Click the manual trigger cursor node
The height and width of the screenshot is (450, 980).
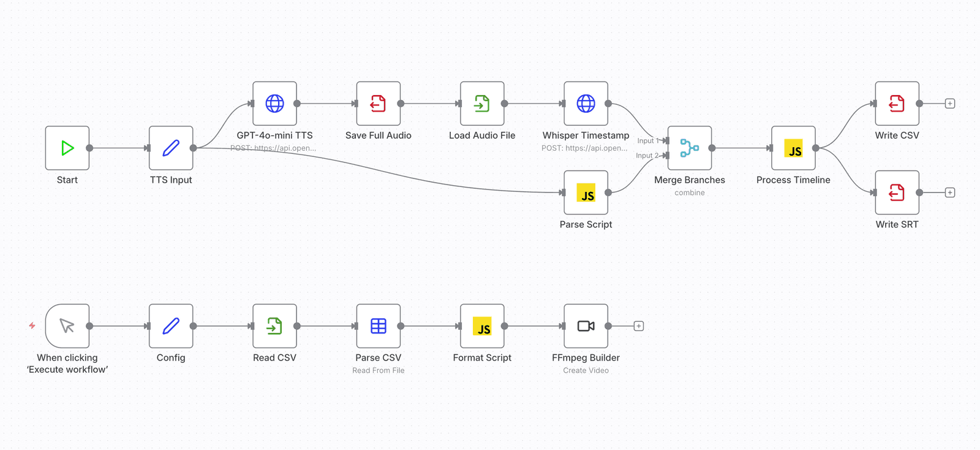click(67, 326)
